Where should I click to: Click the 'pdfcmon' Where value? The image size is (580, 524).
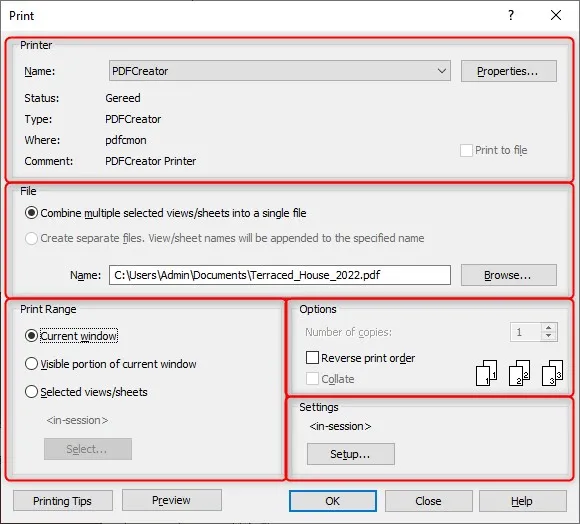tap(126, 140)
